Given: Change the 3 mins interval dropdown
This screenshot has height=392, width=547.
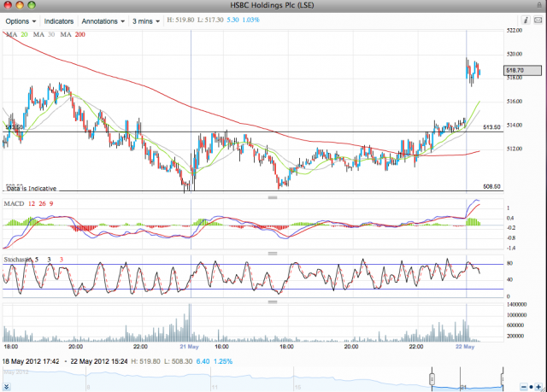Looking at the screenshot, I should (x=146, y=21).
